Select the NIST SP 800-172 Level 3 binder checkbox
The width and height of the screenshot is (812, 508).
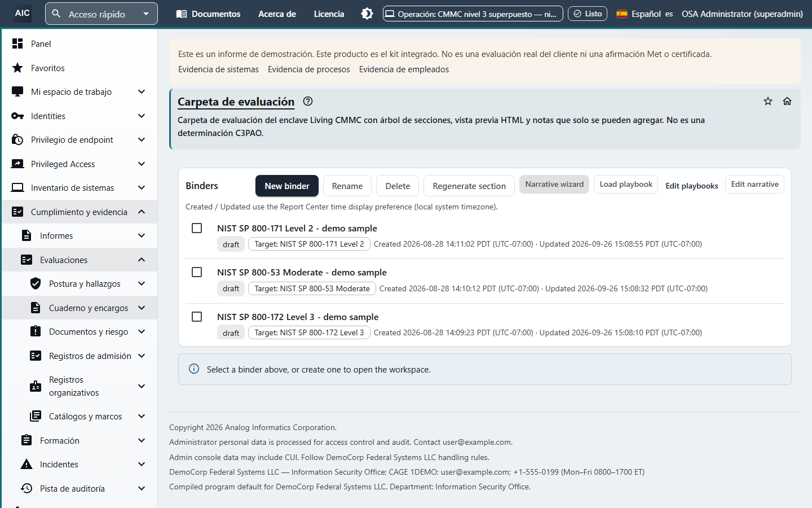coord(197,317)
